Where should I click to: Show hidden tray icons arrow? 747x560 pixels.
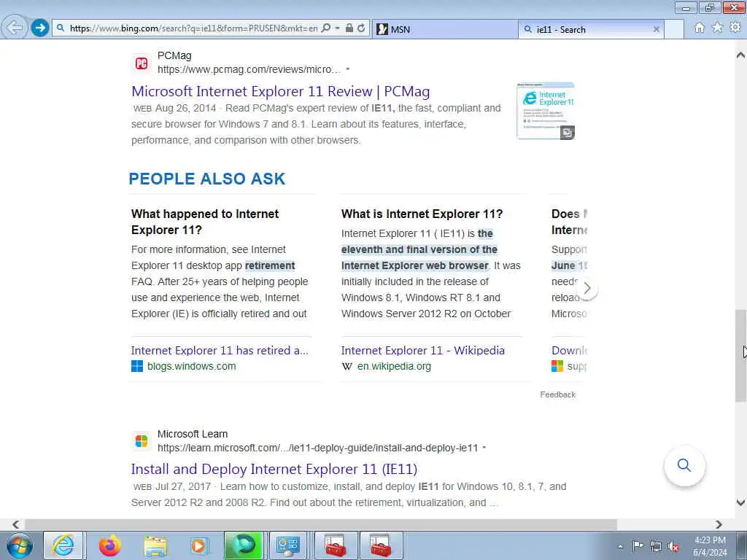(x=620, y=547)
